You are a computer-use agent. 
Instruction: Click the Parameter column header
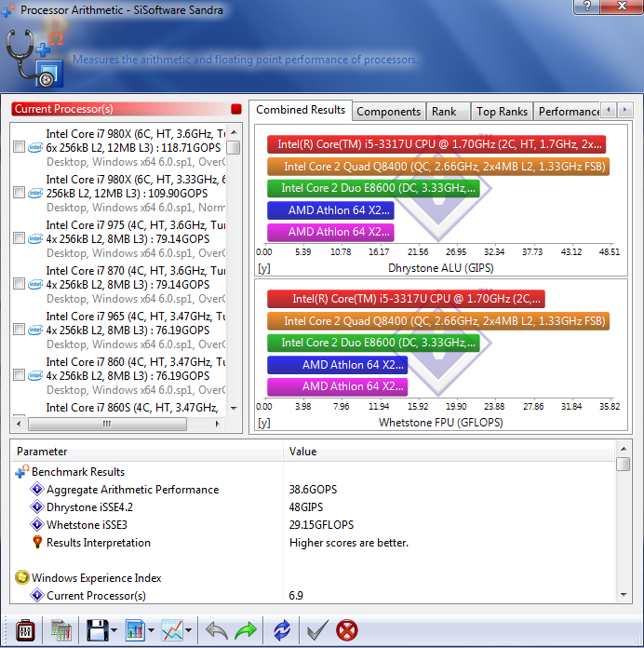[147, 452]
